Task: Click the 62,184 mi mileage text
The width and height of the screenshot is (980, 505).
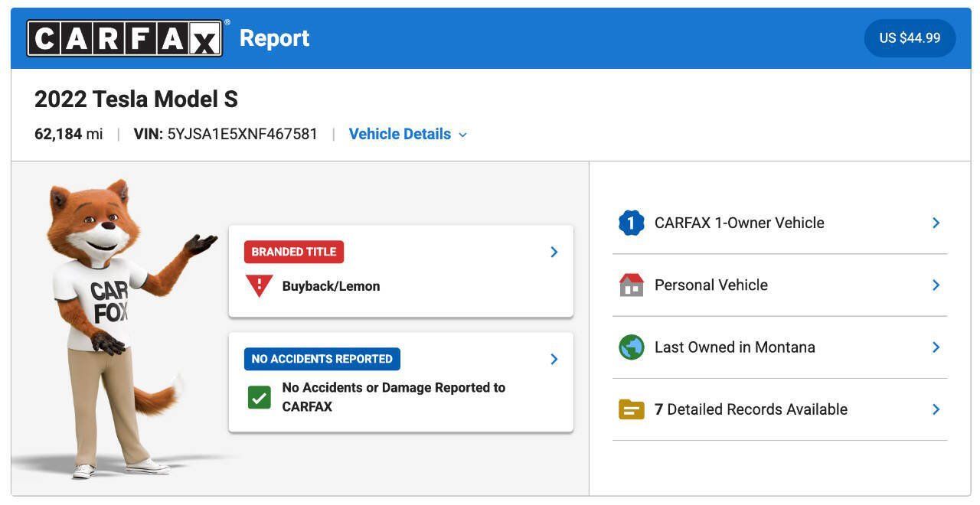Action: pos(69,134)
